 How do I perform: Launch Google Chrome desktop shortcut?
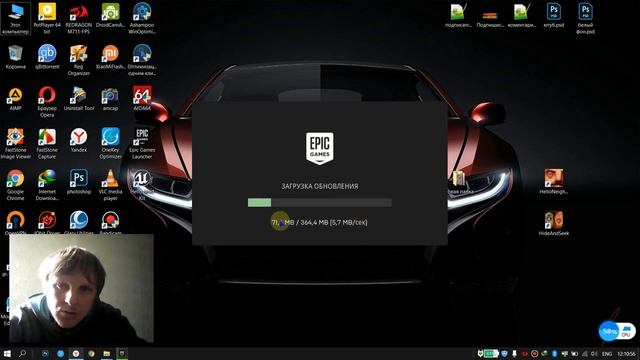coord(16,185)
